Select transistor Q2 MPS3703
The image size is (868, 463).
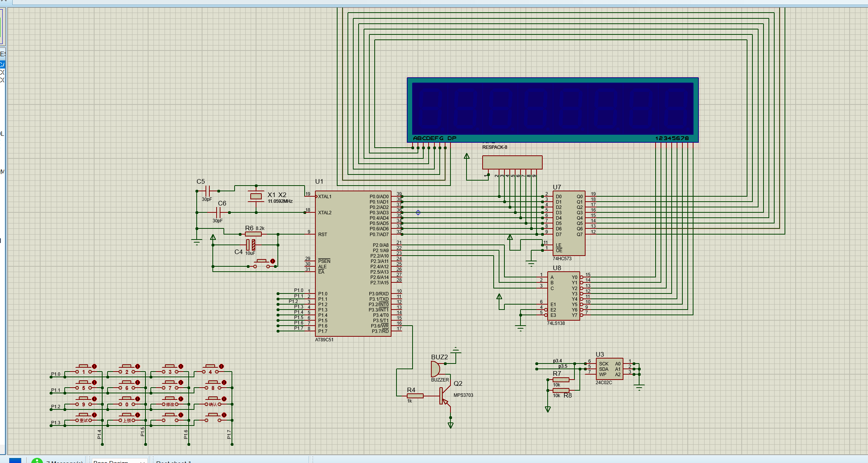click(445, 396)
